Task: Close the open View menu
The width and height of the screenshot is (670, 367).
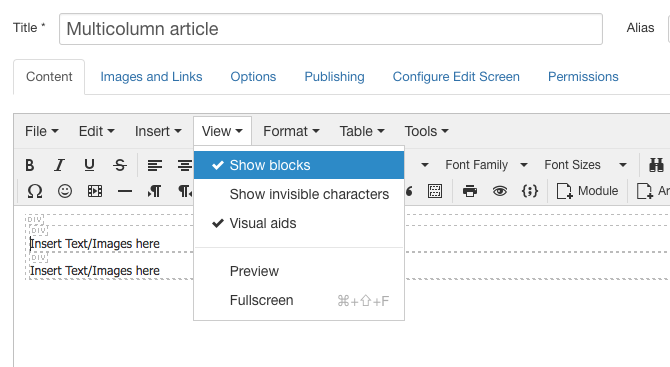Action: 222,131
